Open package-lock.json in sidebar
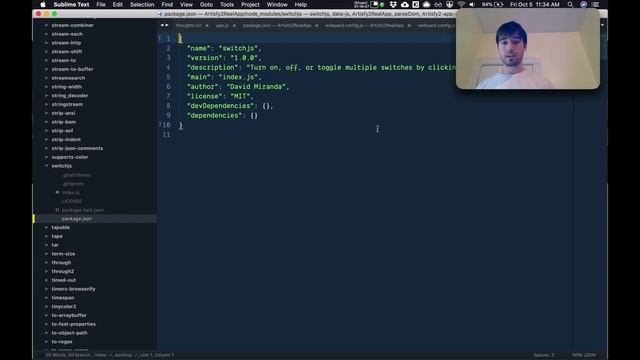The image size is (640, 360). coord(82,210)
